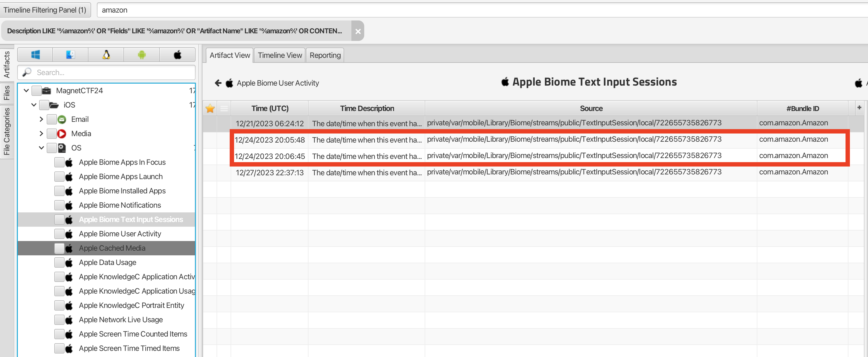
Task: Open Apple KnowledgeC Portrait Entity artifact
Action: click(131, 305)
